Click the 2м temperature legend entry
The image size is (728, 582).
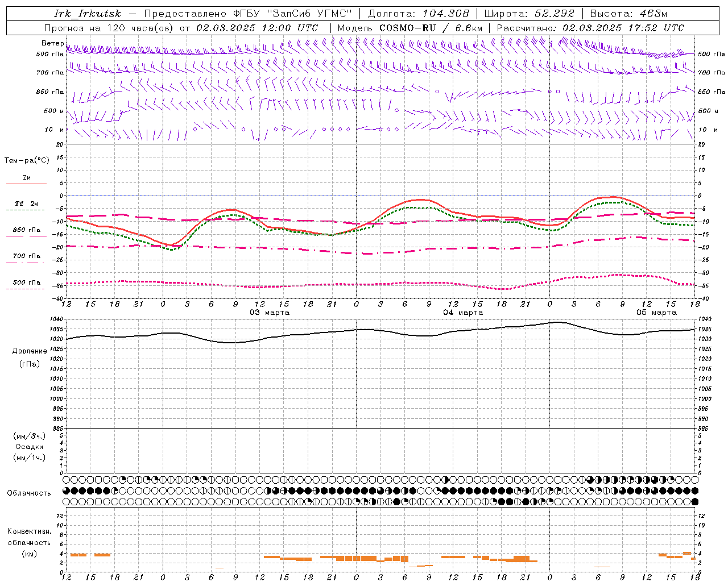pyautogui.click(x=27, y=178)
